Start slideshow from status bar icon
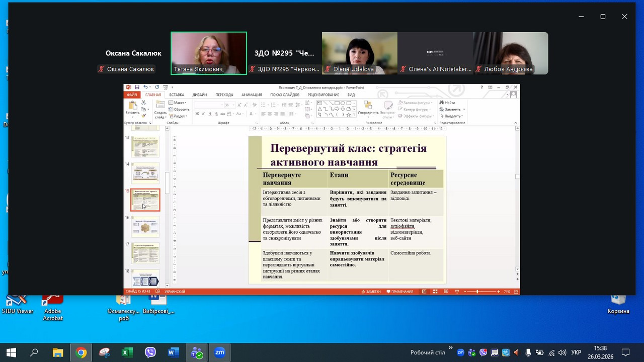 tap(456, 292)
